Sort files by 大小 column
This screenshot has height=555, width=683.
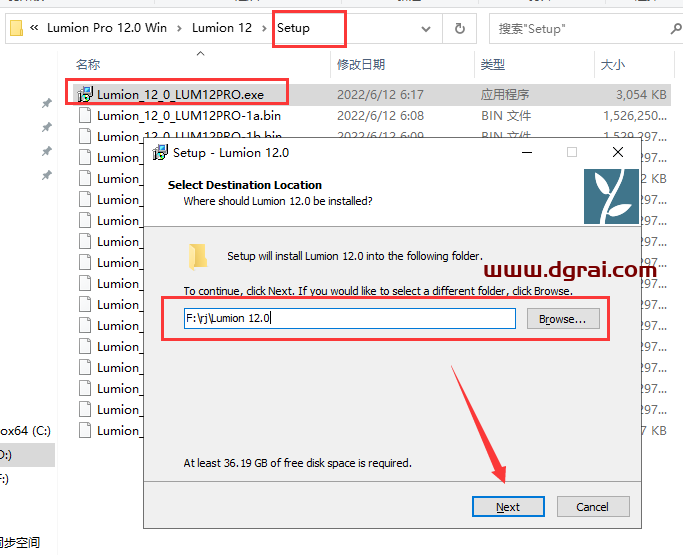point(612,64)
